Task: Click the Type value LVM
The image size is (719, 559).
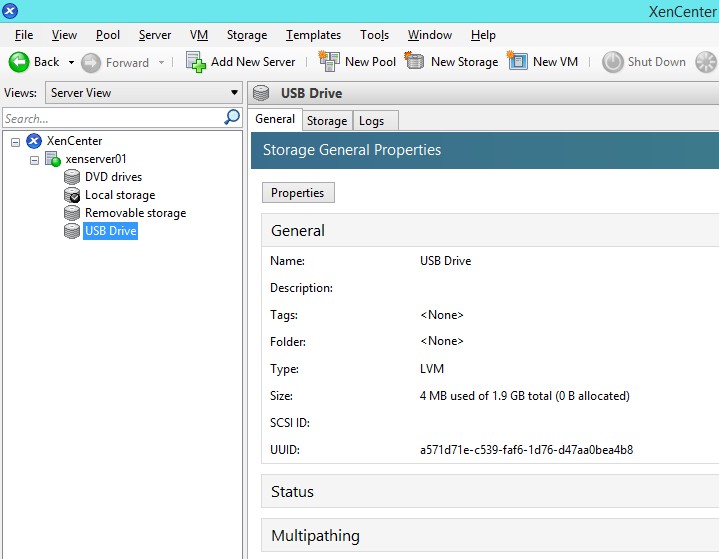Action: (432, 369)
